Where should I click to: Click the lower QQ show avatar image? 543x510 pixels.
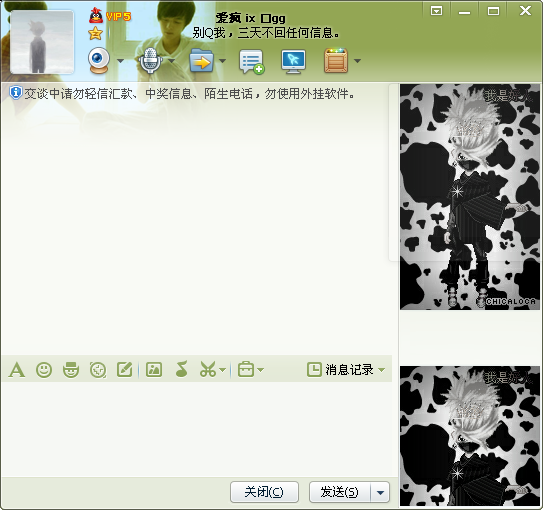[x=470, y=436]
